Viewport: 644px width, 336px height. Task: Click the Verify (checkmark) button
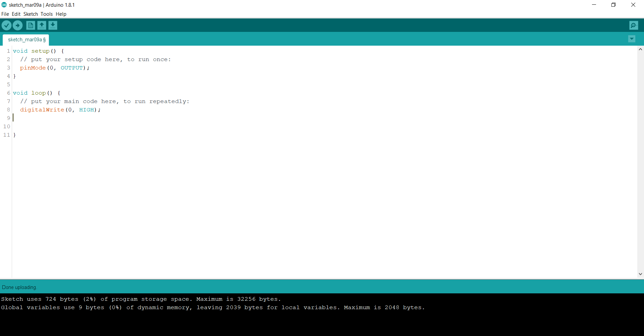click(x=6, y=25)
